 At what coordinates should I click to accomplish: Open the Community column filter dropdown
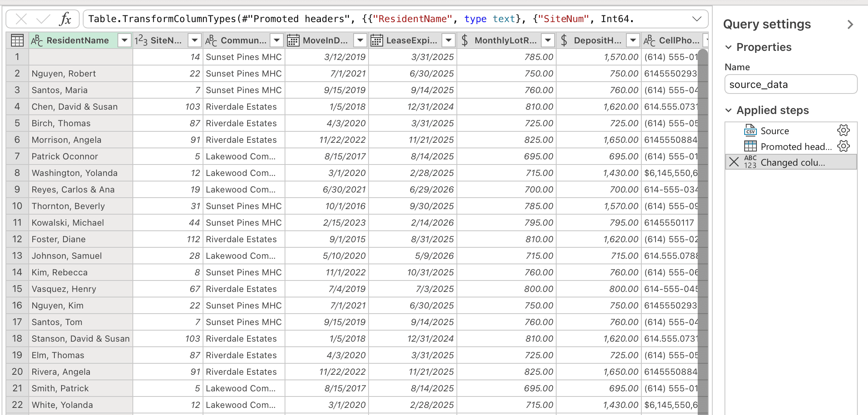point(277,40)
